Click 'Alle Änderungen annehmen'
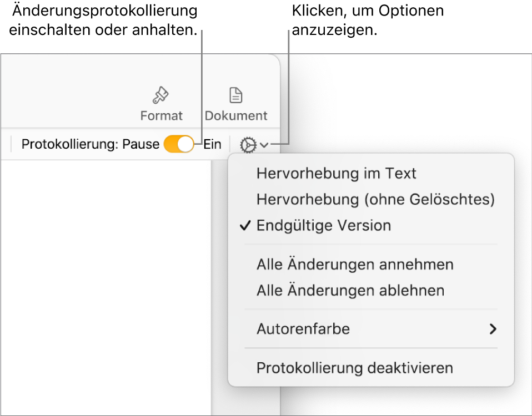The height and width of the screenshot is (416, 532). tap(355, 265)
